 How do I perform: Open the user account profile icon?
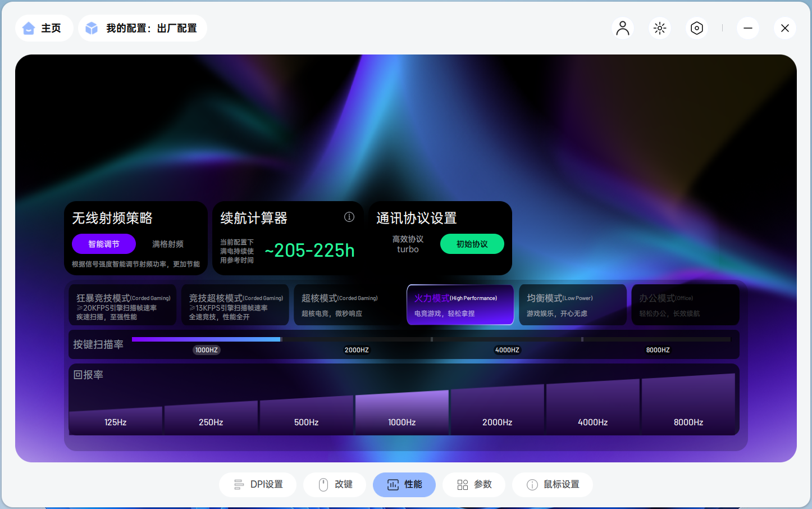coord(623,28)
